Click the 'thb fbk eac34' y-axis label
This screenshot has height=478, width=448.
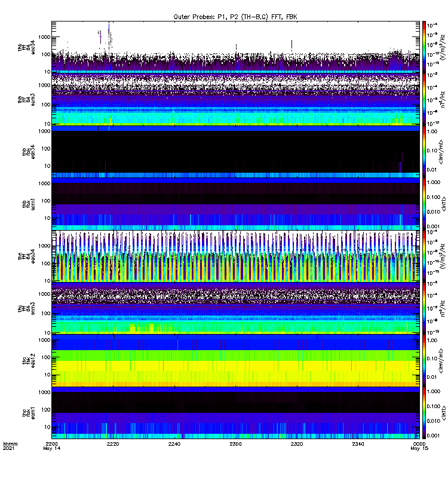pyautogui.click(x=29, y=152)
